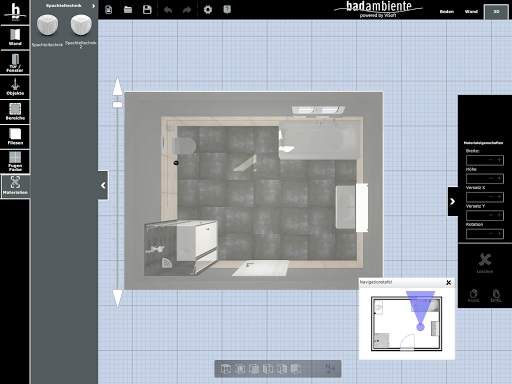
Task: Click the rightmost icon in bottom view toolbar
Action: click(330, 369)
